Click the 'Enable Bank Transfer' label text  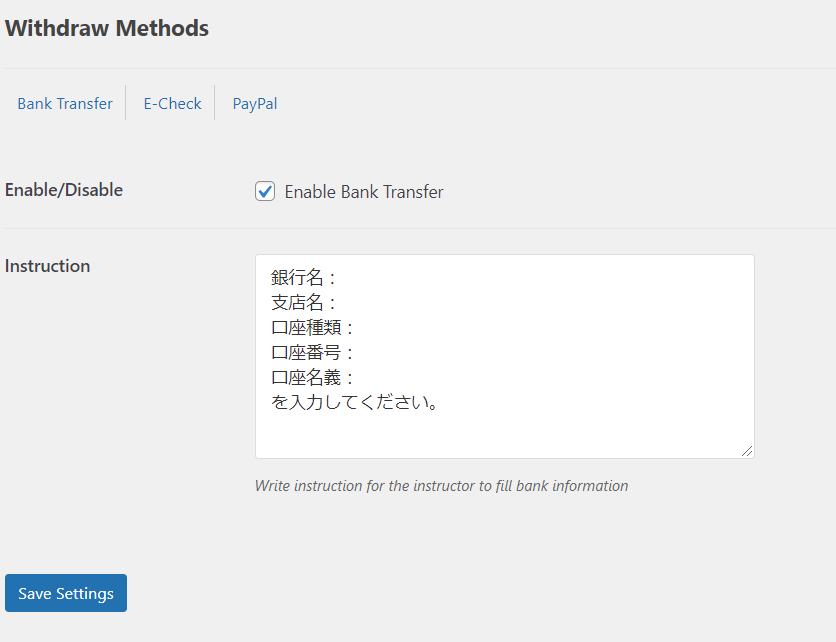[364, 192]
